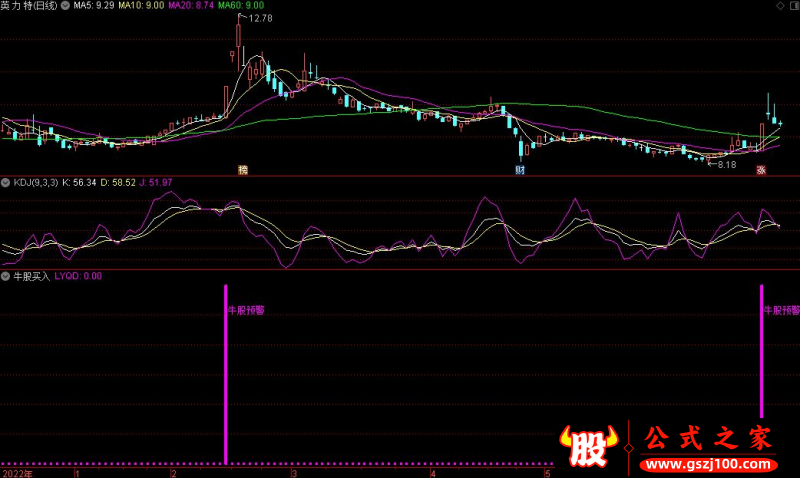800x478 pixels.
Task: Click the first 牛股预警 signal bar
Action: point(226,375)
